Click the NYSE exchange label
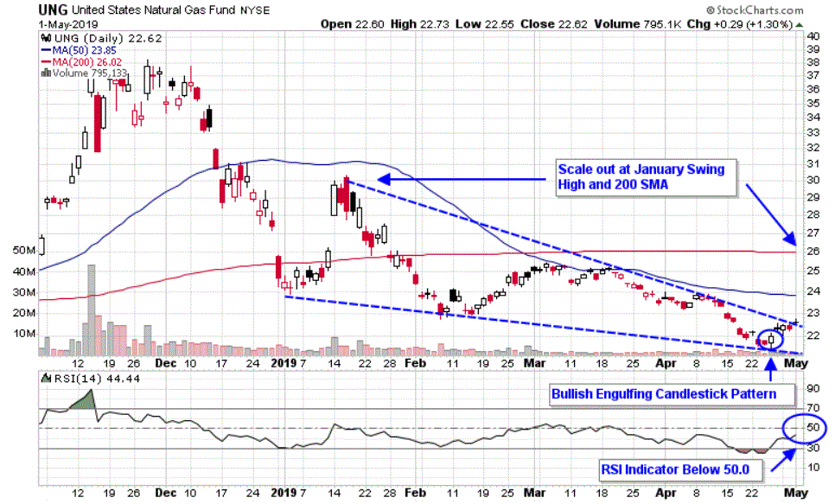The image size is (835, 504). (254, 10)
